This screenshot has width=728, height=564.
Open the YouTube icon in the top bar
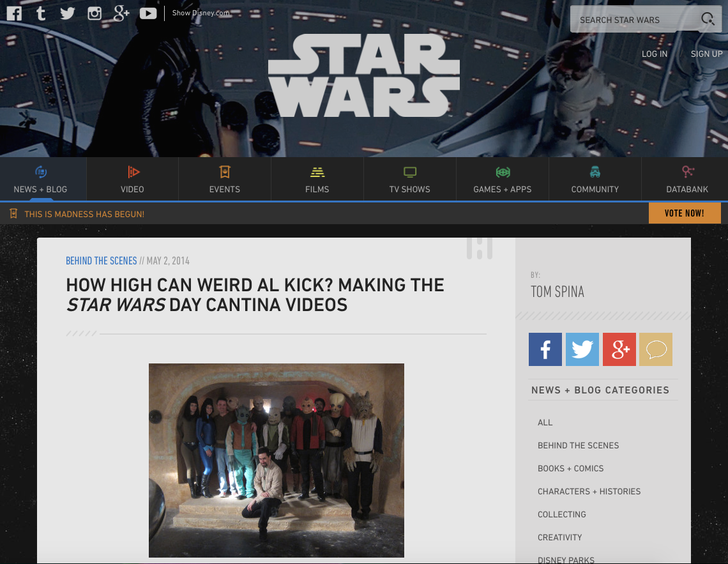148,13
